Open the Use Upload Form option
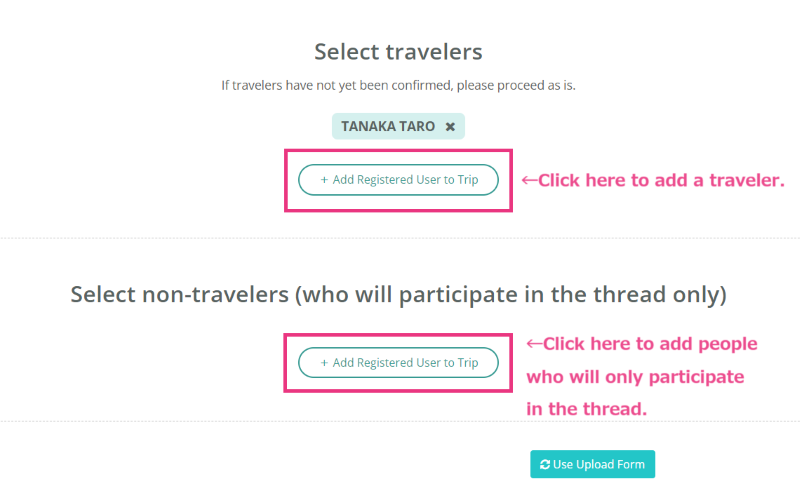The width and height of the screenshot is (800, 491). tap(592, 464)
